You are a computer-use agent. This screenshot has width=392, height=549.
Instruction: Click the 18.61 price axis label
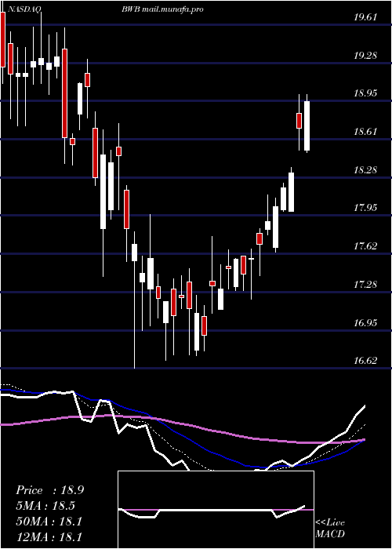point(365,132)
